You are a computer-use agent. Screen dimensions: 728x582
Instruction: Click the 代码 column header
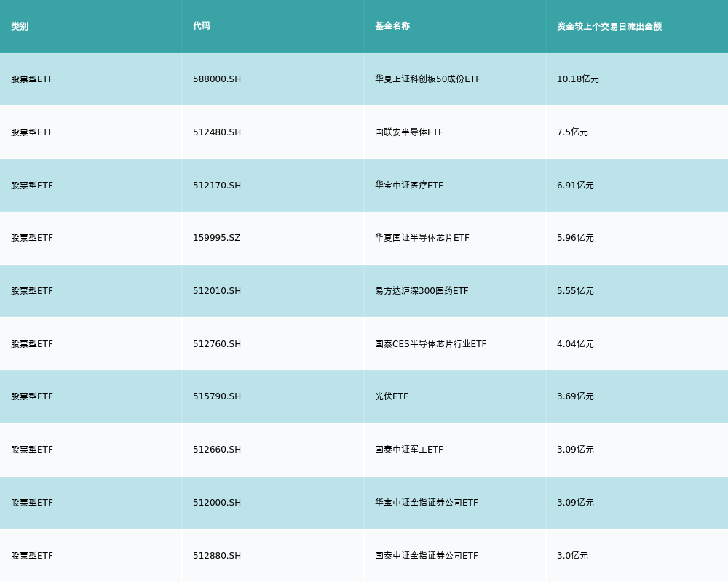click(202, 26)
